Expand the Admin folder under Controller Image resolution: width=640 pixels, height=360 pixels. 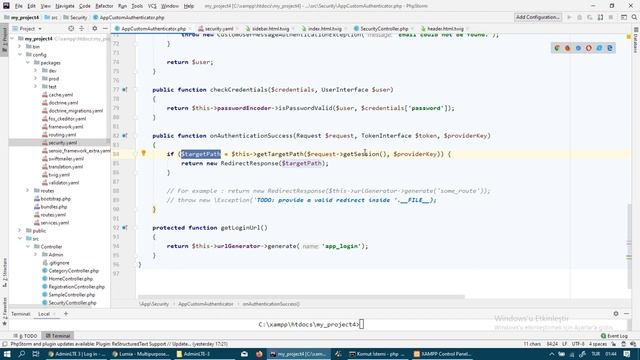[36, 255]
